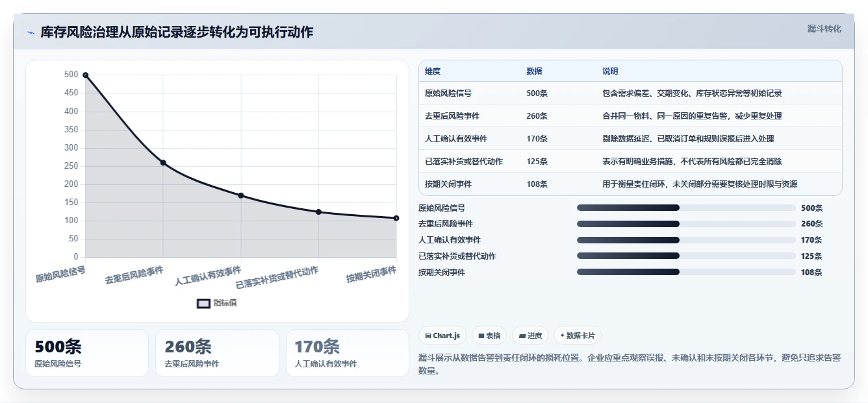This screenshot has width=868, height=403.
Task: Click the 108条 table cell
Action: point(537,184)
